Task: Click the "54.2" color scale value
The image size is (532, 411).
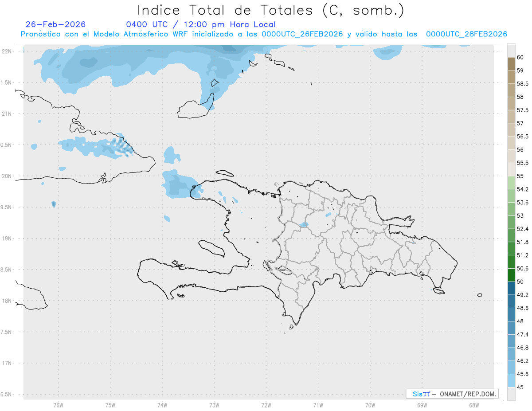Action: [x=522, y=189]
